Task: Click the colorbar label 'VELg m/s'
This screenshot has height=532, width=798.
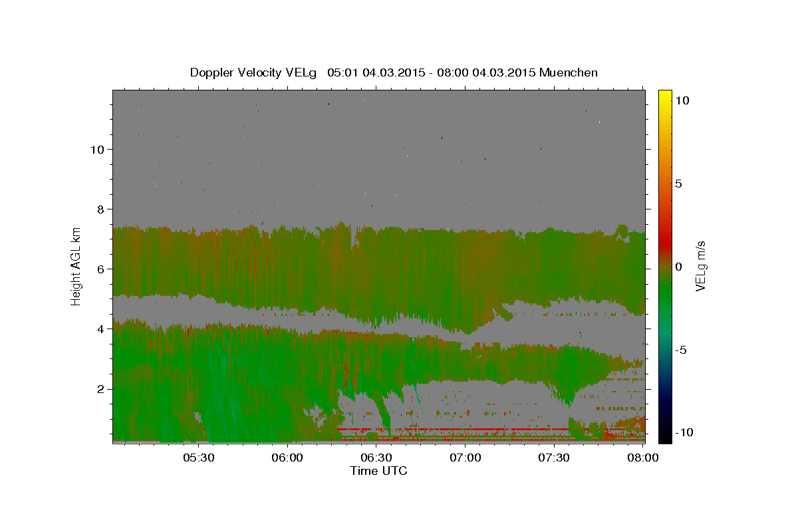Action: pos(700,266)
